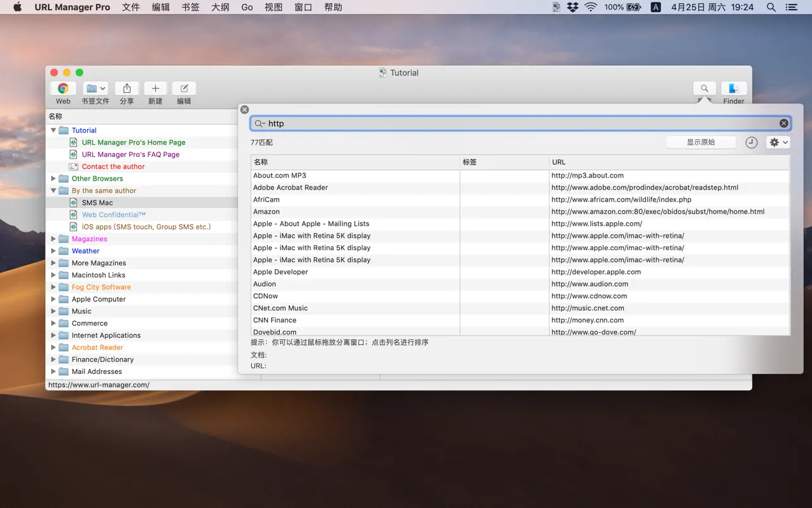Click the Dropbox menu bar icon

(x=573, y=7)
